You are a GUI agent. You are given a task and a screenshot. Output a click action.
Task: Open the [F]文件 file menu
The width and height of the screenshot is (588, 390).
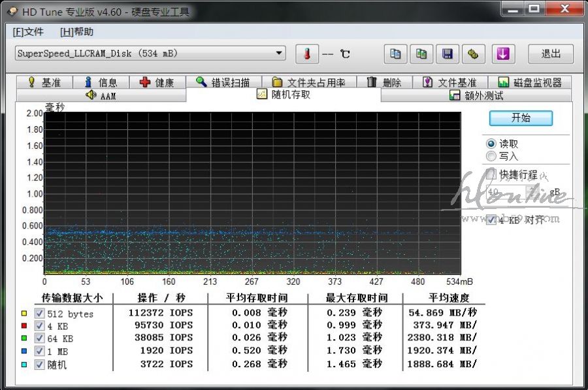[28, 32]
